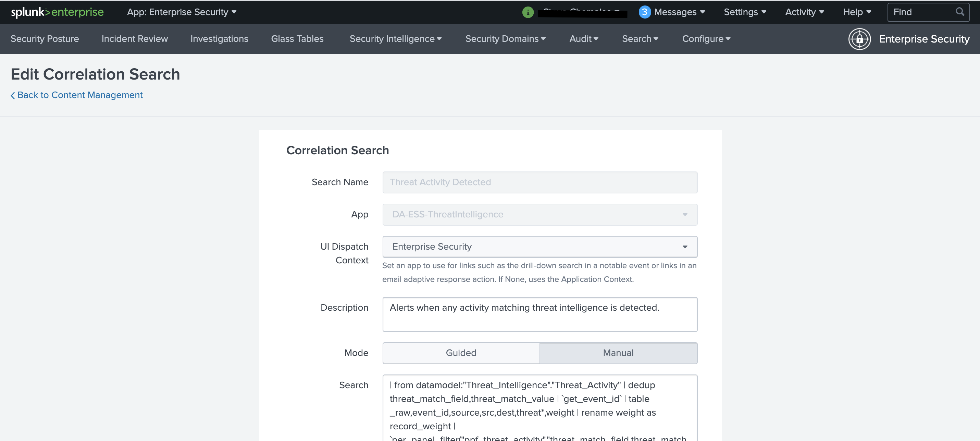Expand the Search nav menu
This screenshot has height=441, width=980.
pyautogui.click(x=640, y=39)
